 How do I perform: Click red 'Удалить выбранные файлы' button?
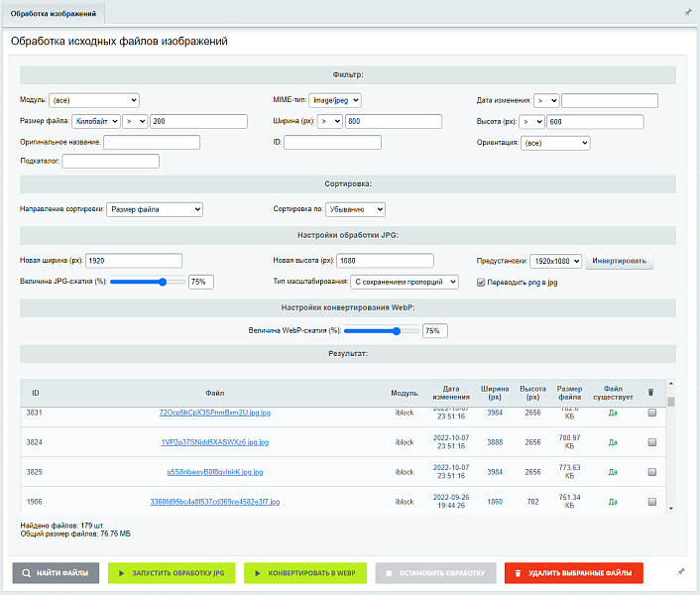click(574, 573)
